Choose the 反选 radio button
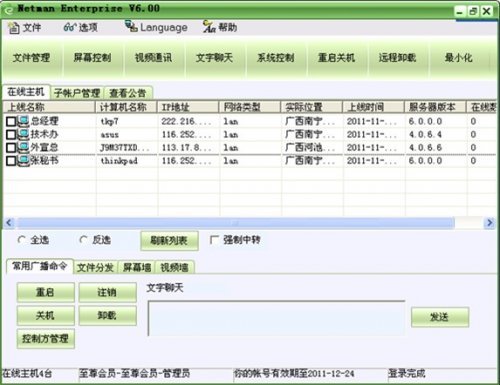The height and width of the screenshot is (385, 500). pyautogui.click(x=83, y=240)
